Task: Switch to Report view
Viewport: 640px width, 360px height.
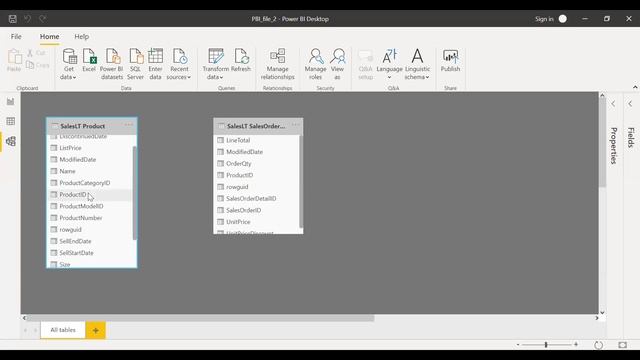Action: (x=11, y=102)
